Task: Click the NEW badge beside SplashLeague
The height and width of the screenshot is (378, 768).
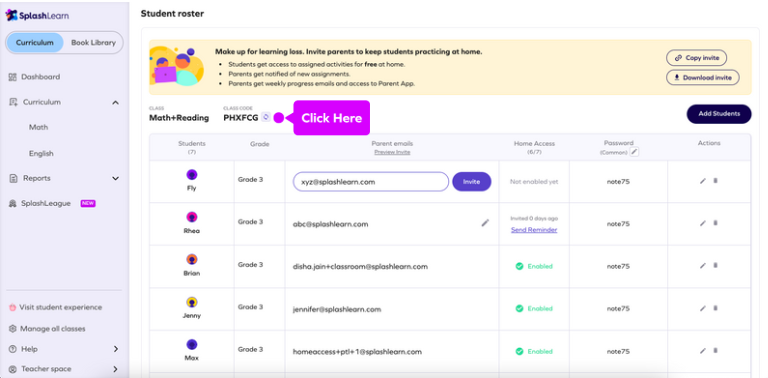Action: (x=88, y=204)
